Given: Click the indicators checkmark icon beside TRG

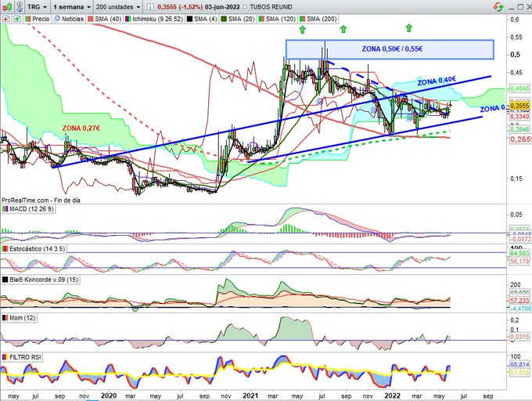Looking at the screenshot, I should 20,6.
